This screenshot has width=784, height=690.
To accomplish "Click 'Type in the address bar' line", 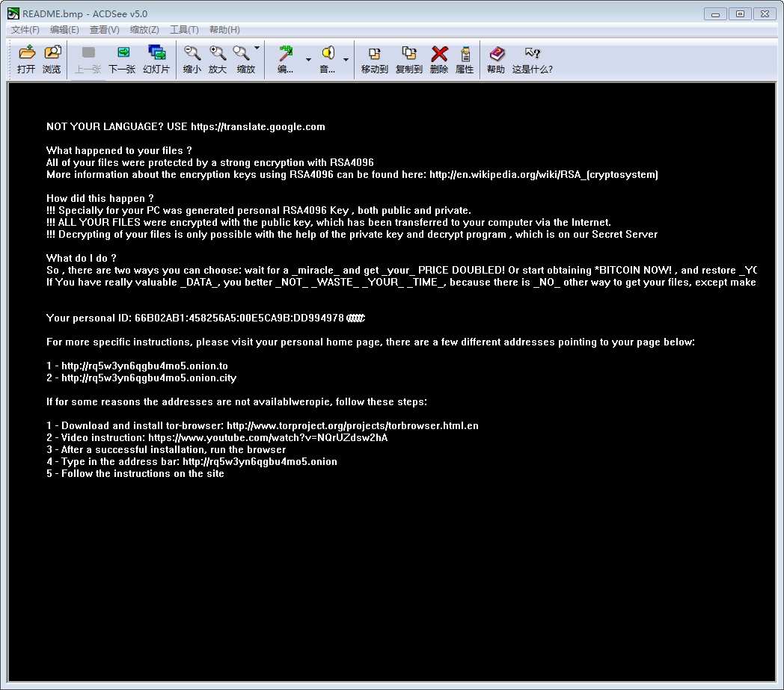I will tap(192, 462).
